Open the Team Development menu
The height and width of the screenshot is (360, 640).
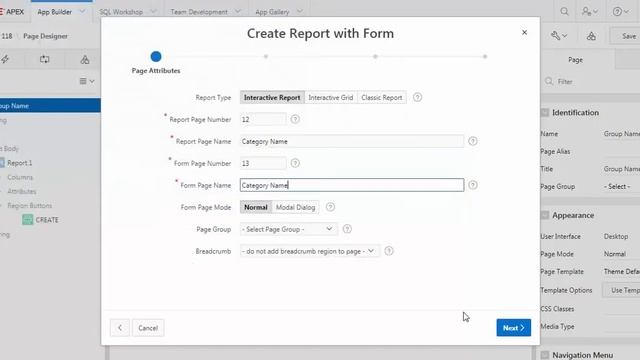(x=199, y=12)
